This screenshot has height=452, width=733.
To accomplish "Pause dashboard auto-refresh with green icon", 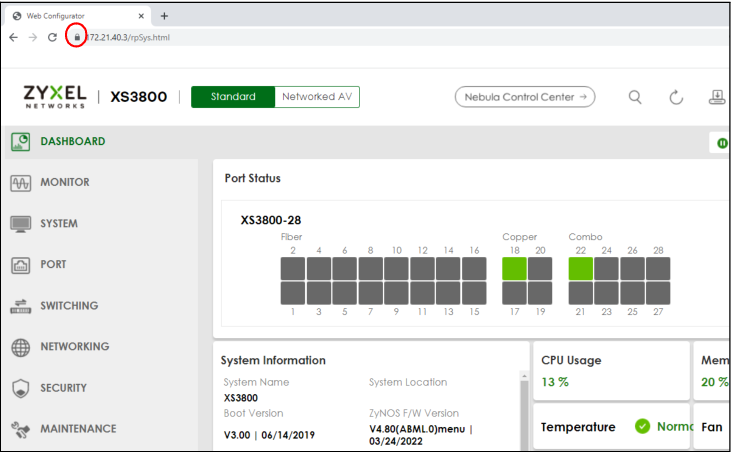I will click(x=722, y=143).
